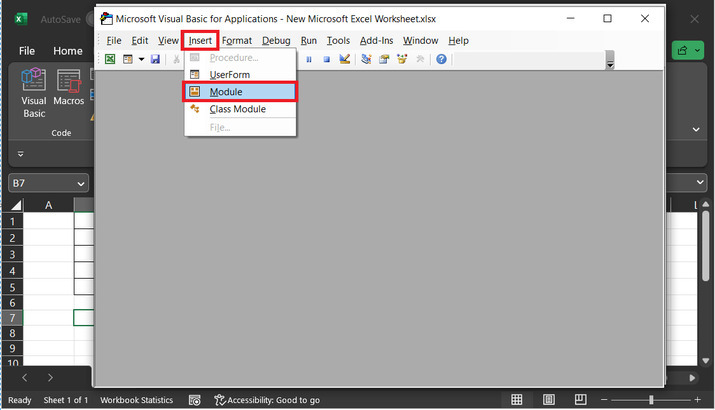This screenshot has width=715, height=410.
Task: Open the Customize Quick Access Toolbar arrow
Action: (21, 154)
